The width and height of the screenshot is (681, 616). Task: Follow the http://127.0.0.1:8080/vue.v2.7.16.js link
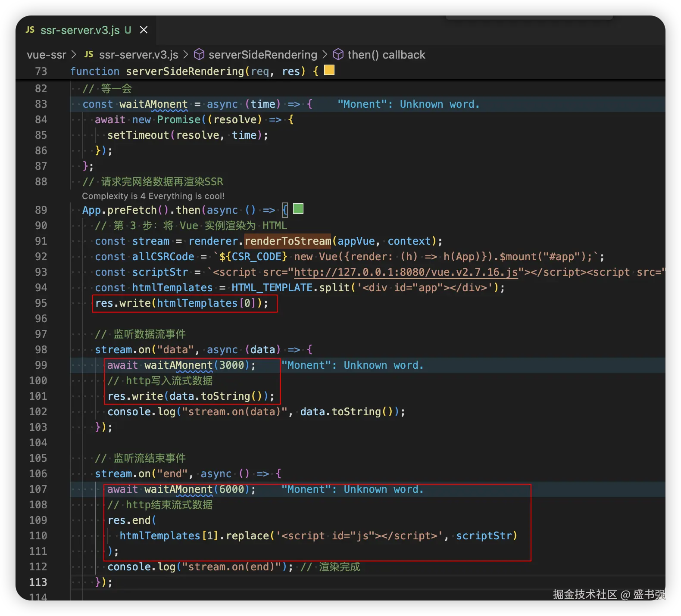pyautogui.click(x=405, y=272)
